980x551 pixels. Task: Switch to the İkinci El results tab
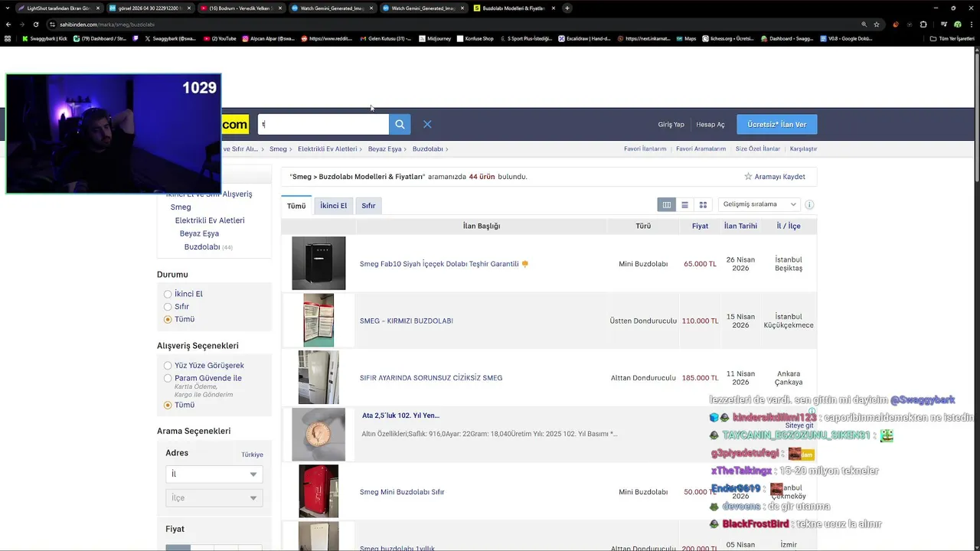click(333, 206)
